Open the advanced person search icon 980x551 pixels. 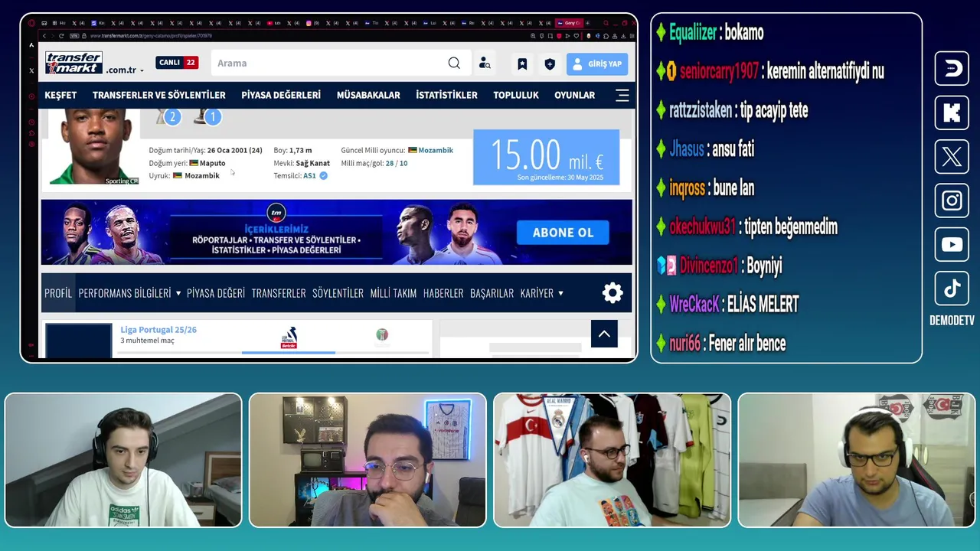point(485,64)
